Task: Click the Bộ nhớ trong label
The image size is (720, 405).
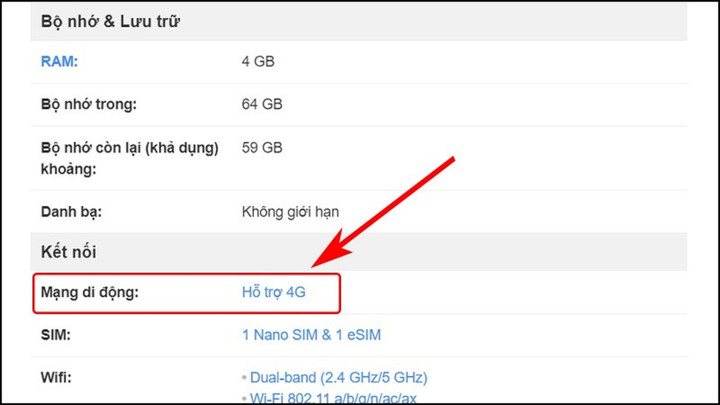Action: (x=88, y=104)
